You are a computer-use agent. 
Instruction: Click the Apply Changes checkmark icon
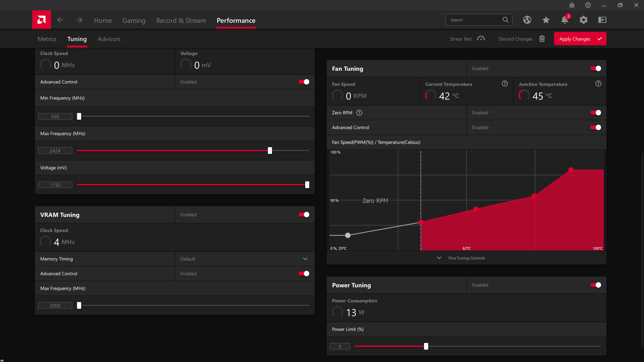[x=600, y=39]
